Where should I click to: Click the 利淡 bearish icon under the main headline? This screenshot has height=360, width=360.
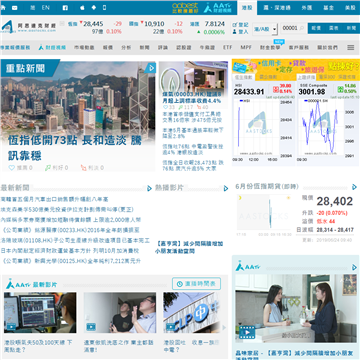pos(84,168)
